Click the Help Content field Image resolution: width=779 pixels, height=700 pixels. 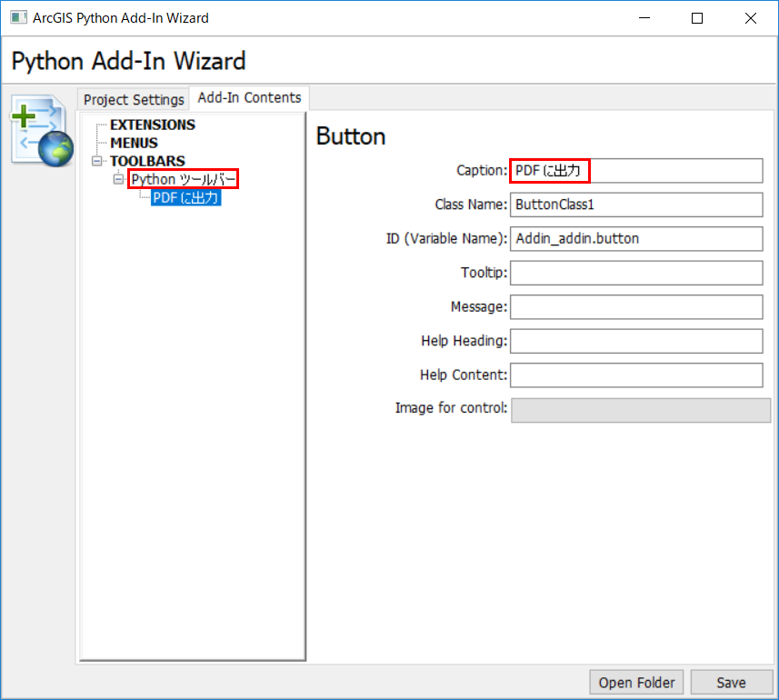pos(636,375)
